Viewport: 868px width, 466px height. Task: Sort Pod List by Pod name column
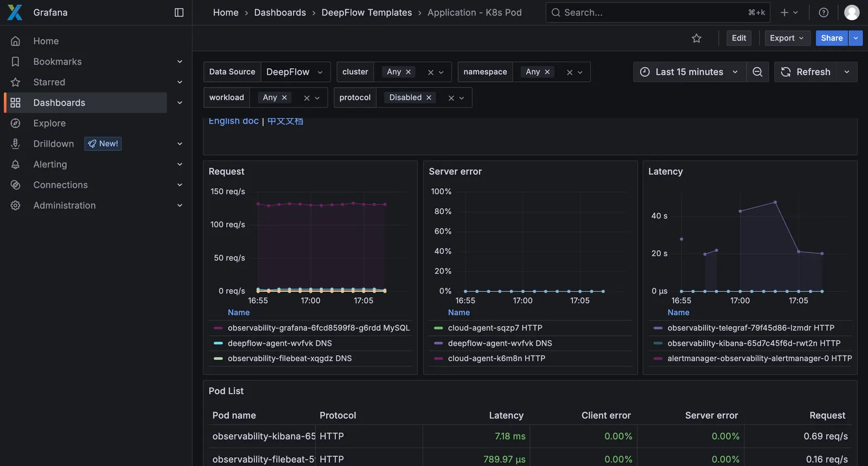[x=234, y=416]
